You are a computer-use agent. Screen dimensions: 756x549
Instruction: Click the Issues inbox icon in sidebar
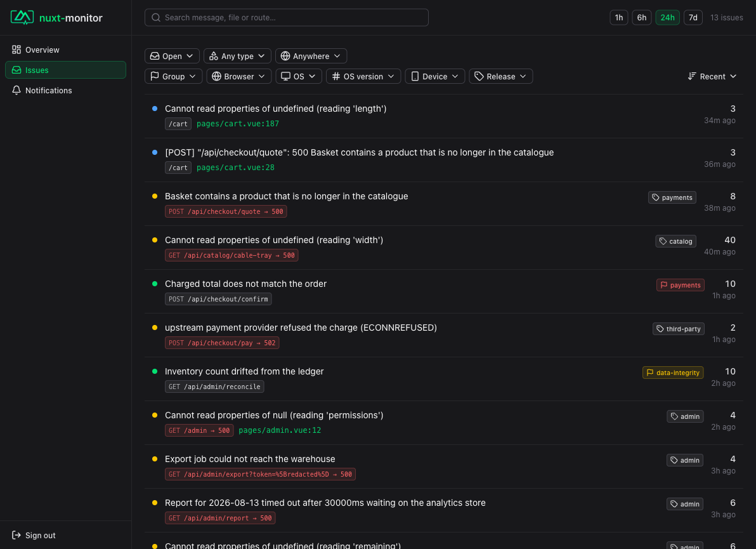16,70
